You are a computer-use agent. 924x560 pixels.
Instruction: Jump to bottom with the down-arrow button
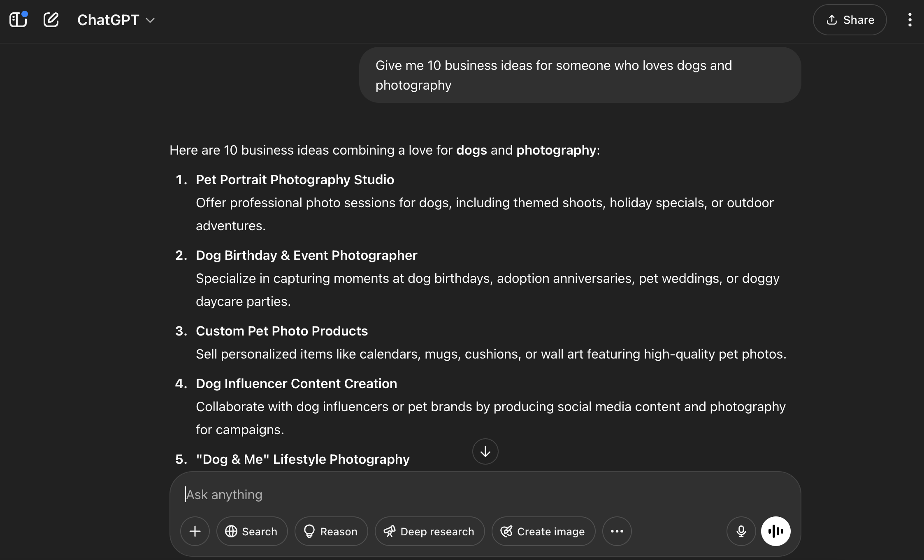point(485,451)
